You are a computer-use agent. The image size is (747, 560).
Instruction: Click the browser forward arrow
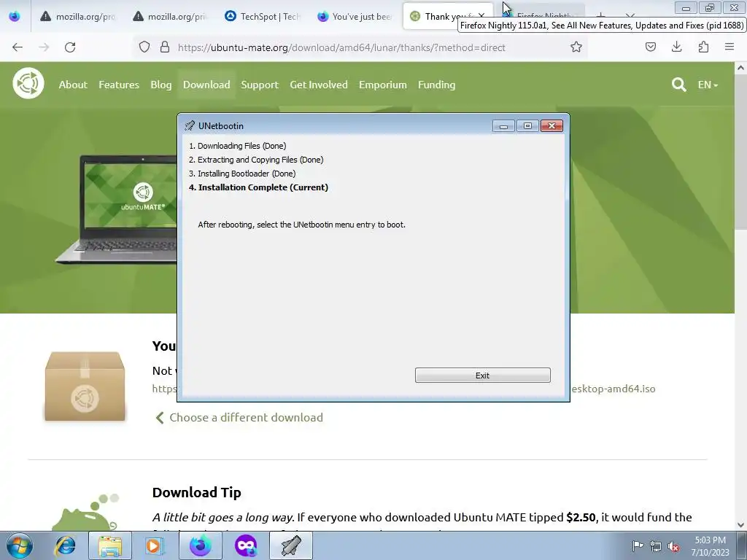coord(44,47)
